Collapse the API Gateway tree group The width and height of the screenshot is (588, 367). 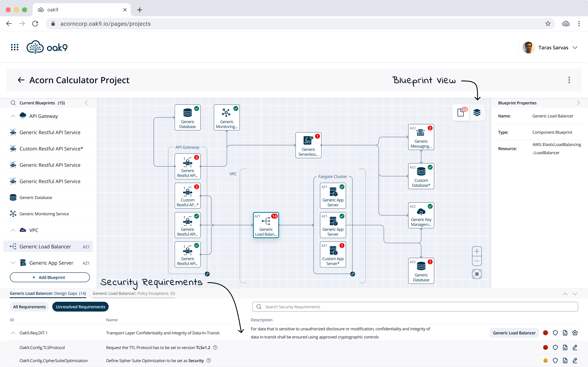pos(13,116)
